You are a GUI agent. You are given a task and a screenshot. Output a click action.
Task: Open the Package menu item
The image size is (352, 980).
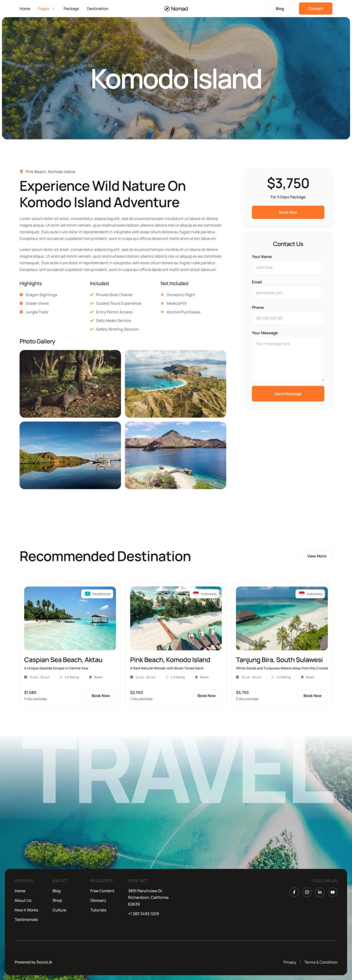coord(71,8)
